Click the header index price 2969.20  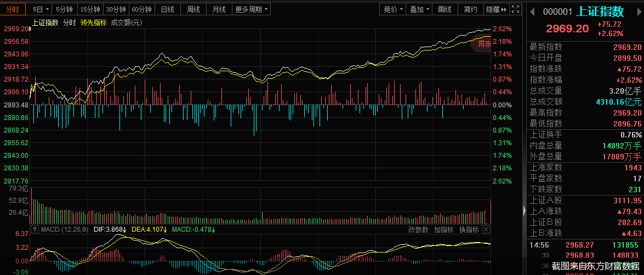[x=567, y=28]
